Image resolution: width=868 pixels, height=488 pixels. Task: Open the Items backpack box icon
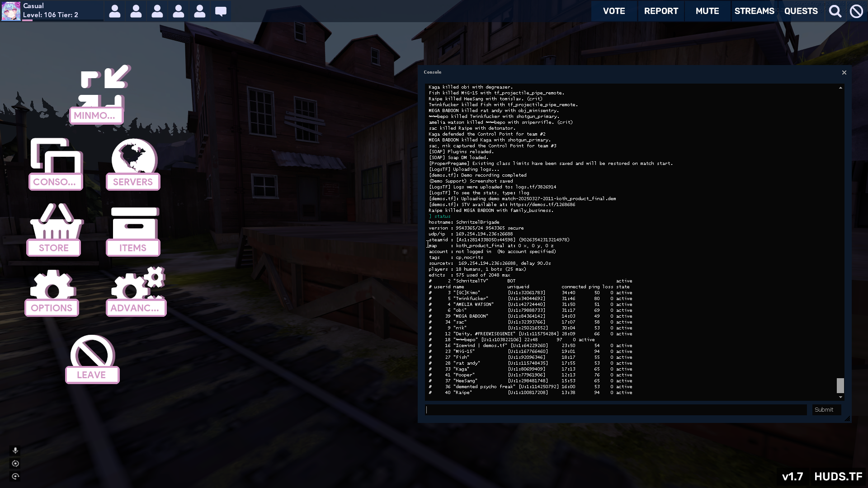tap(134, 223)
